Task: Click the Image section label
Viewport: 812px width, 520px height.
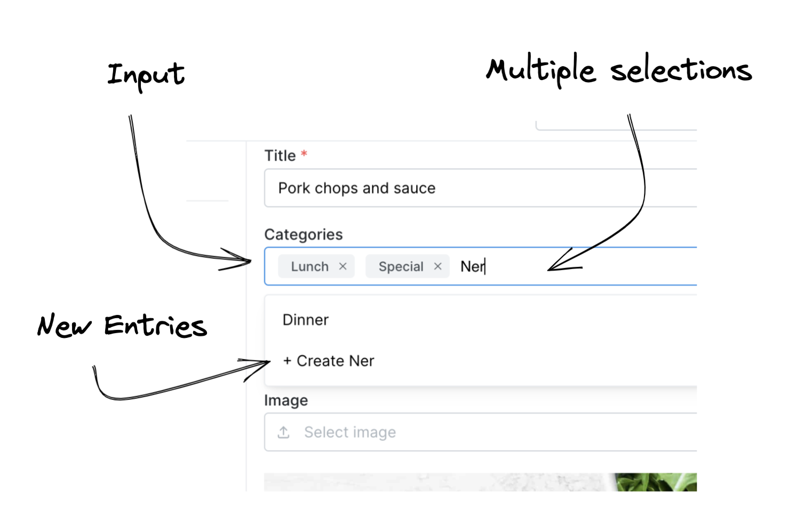Action: tap(286, 400)
